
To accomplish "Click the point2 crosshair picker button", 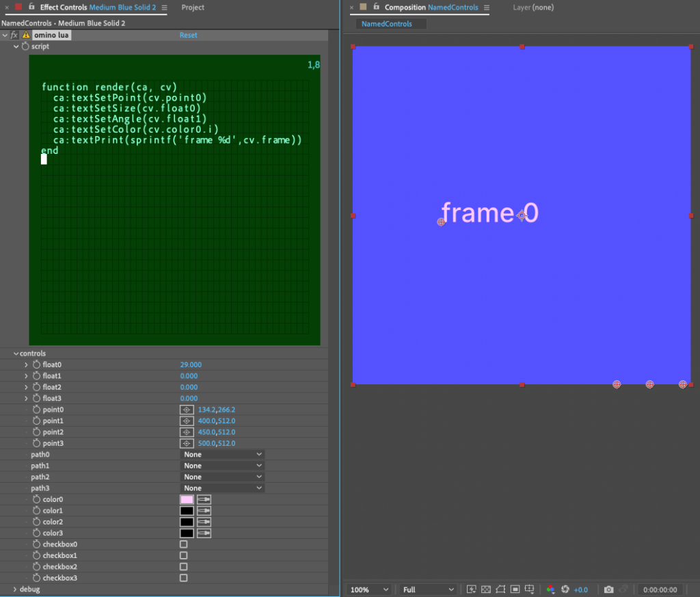I will pos(187,432).
